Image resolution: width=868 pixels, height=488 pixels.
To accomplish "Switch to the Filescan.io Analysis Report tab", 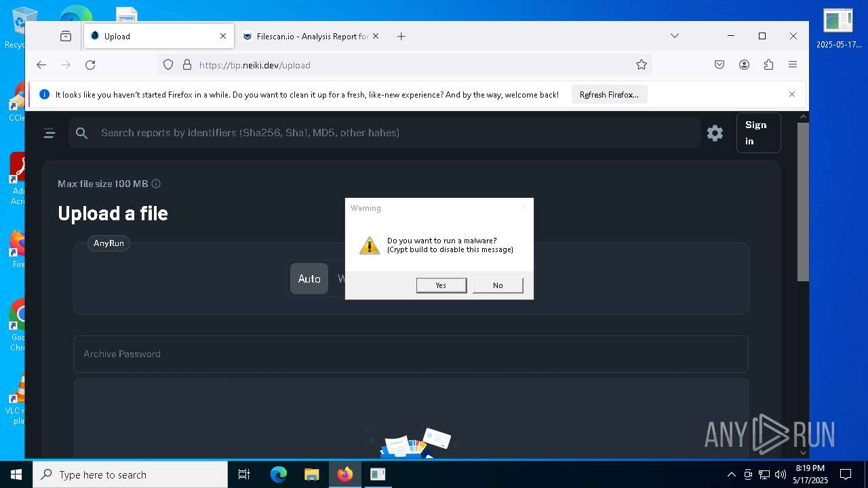I will 311,36.
